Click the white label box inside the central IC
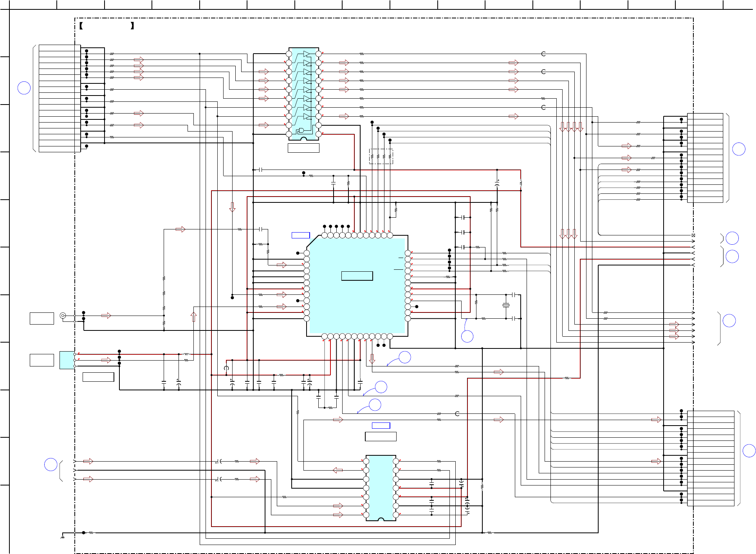The width and height of the screenshot is (756, 554). tap(357, 276)
